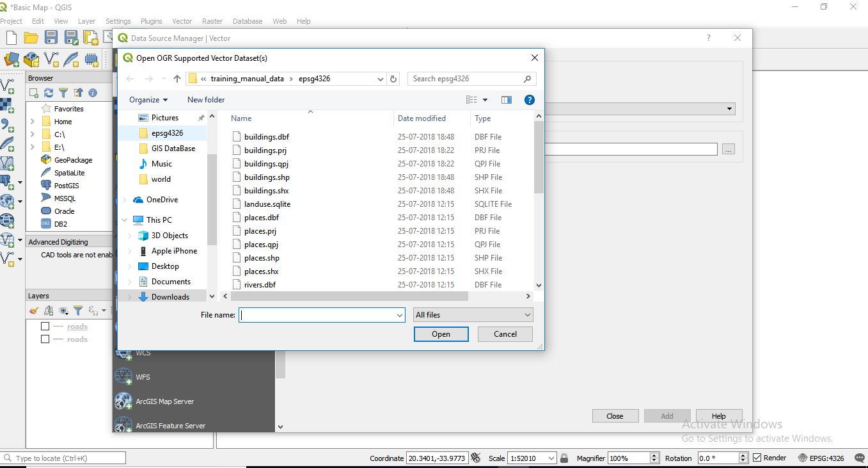Image resolution: width=868 pixels, height=468 pixels.
Task: Go up one folder level arrow
Action: click(x=177, y=79)
